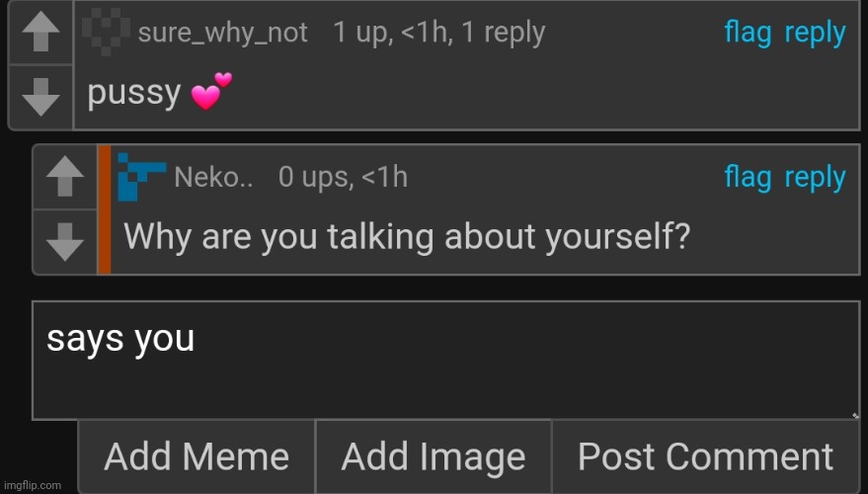Flag the Neko.. comment

[x=748, y=178]
